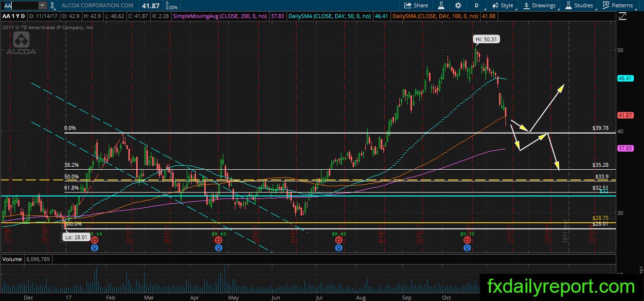Click the $0.14 earnings phone icon

tap(94, 240)
